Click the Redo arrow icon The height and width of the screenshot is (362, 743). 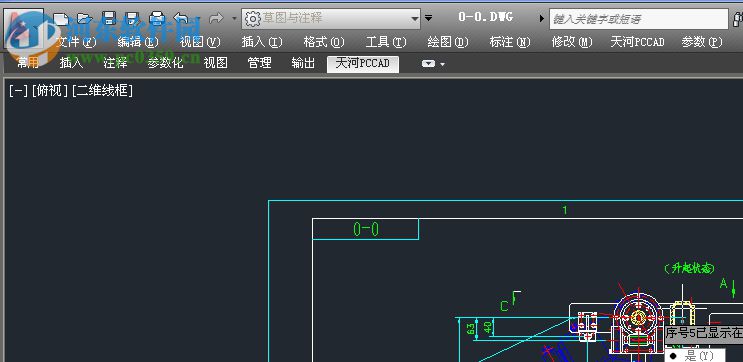point(216,19)
